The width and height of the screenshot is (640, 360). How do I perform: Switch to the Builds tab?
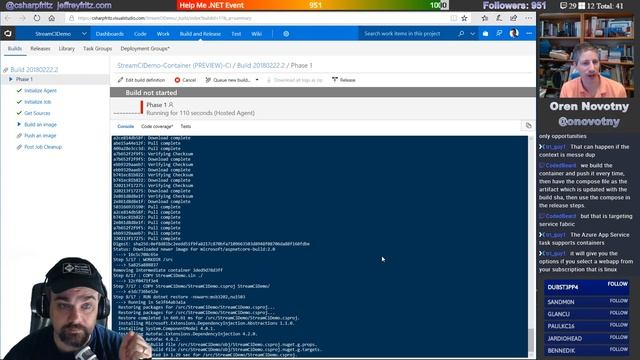pyautogui.click(x=15, y=49)
